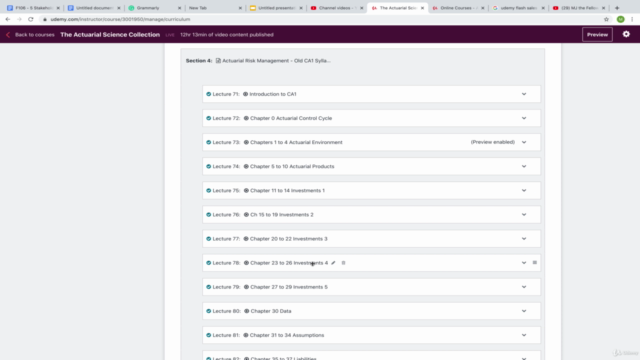Click the video type icon on Lecture 74
This screenshot has height=360, width=640.
coord(246,166)
